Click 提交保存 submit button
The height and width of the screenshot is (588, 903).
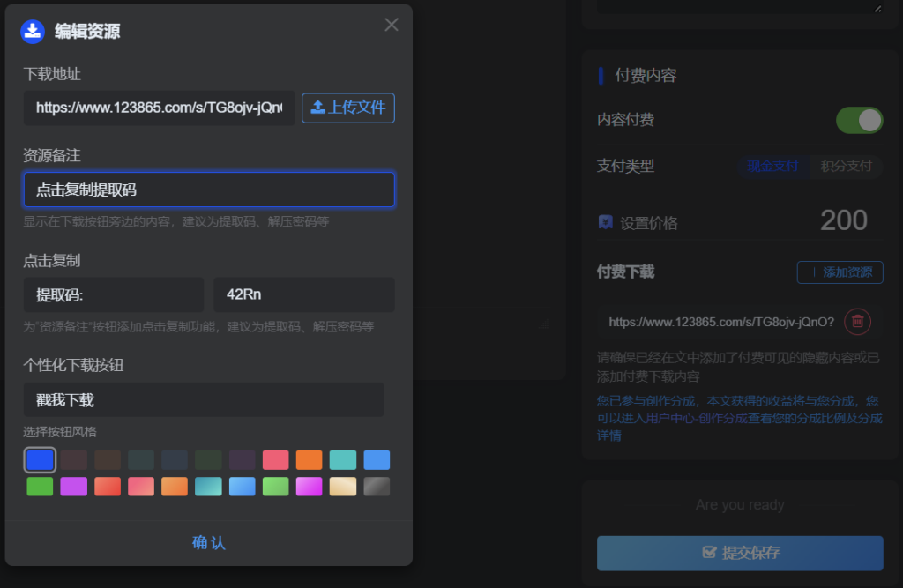coord(740,553)
